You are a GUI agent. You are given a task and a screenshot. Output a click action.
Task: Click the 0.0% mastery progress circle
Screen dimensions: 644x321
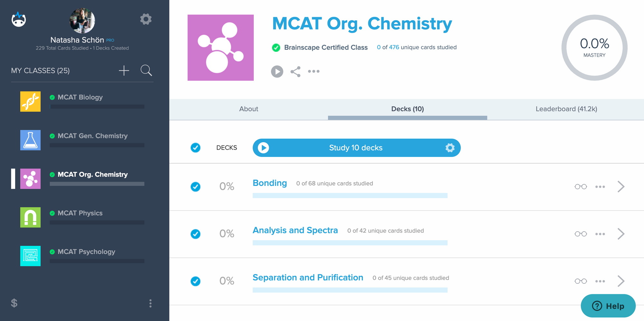pos(594,47)
